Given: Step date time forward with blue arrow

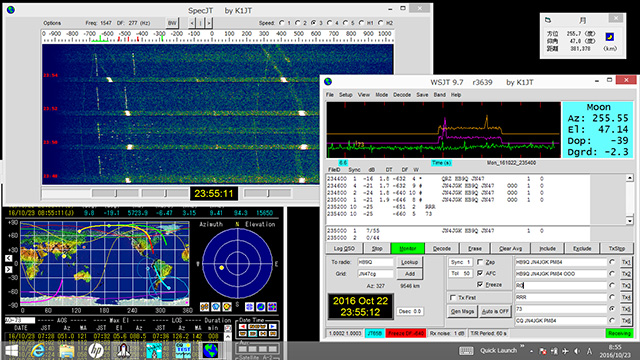Looking at the screenshot, I should pyautogui.click(x=273, y=327).
